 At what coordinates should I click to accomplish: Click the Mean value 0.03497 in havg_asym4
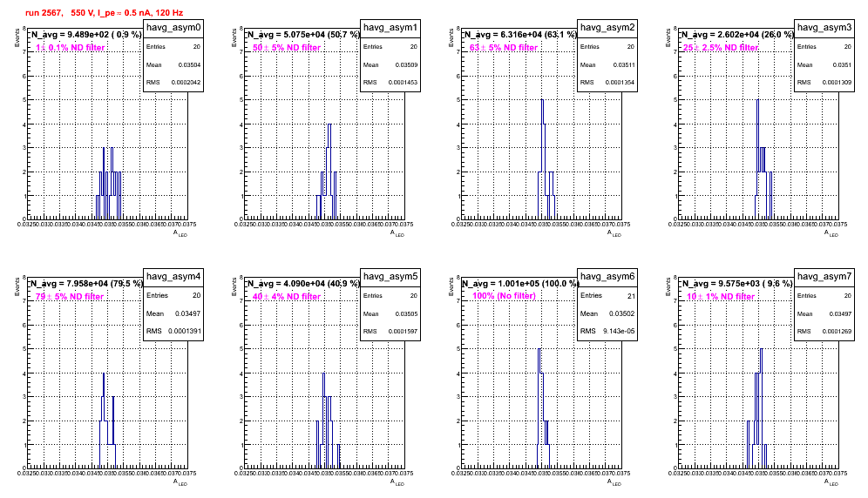pos(187,313)
